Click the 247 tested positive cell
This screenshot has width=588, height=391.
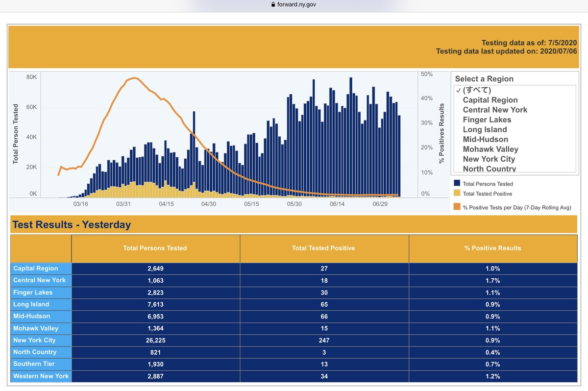(x=324, y=340)
